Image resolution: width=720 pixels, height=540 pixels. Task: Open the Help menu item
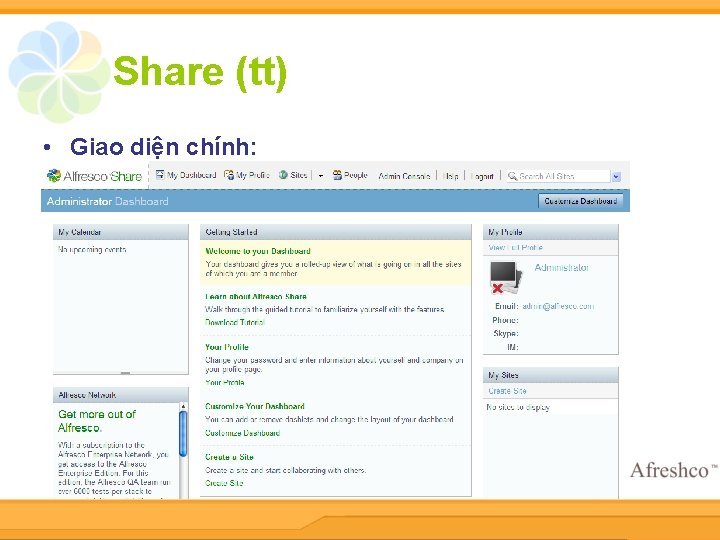pos(450,176)
